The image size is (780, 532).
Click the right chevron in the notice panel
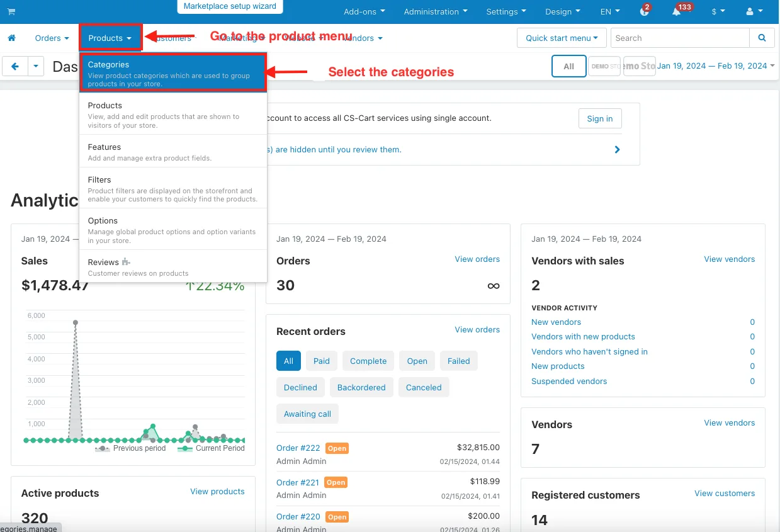(617, 150)
